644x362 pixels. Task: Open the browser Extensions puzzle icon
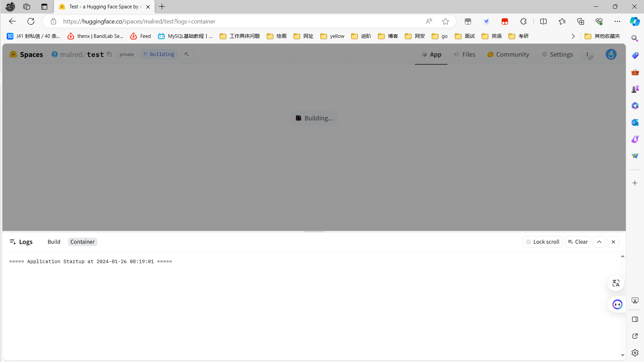pyautogui.click(x=523, y=21)
